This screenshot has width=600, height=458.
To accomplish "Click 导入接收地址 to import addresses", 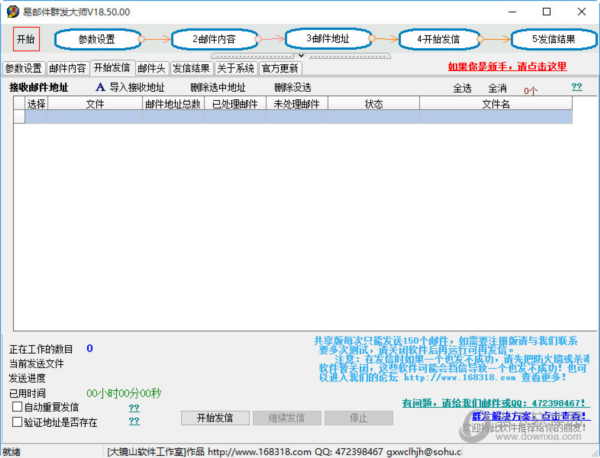I will coord(137,88).
